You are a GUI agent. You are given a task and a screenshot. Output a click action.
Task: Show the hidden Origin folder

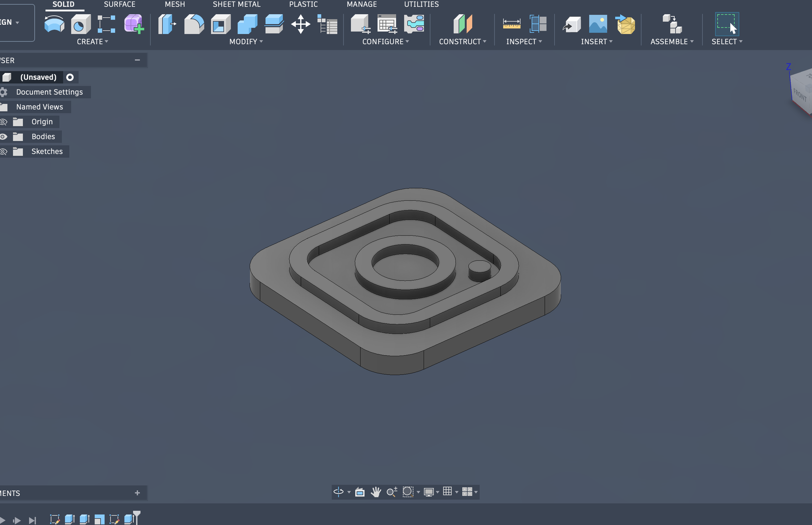(x=3, y=122)
